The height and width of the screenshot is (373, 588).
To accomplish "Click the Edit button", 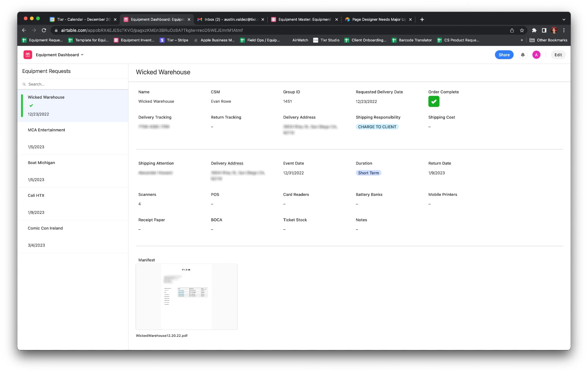I will tap(558, 55).
